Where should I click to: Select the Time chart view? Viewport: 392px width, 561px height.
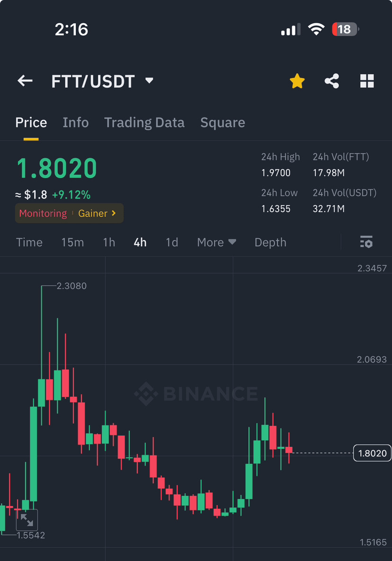point(29,242)
